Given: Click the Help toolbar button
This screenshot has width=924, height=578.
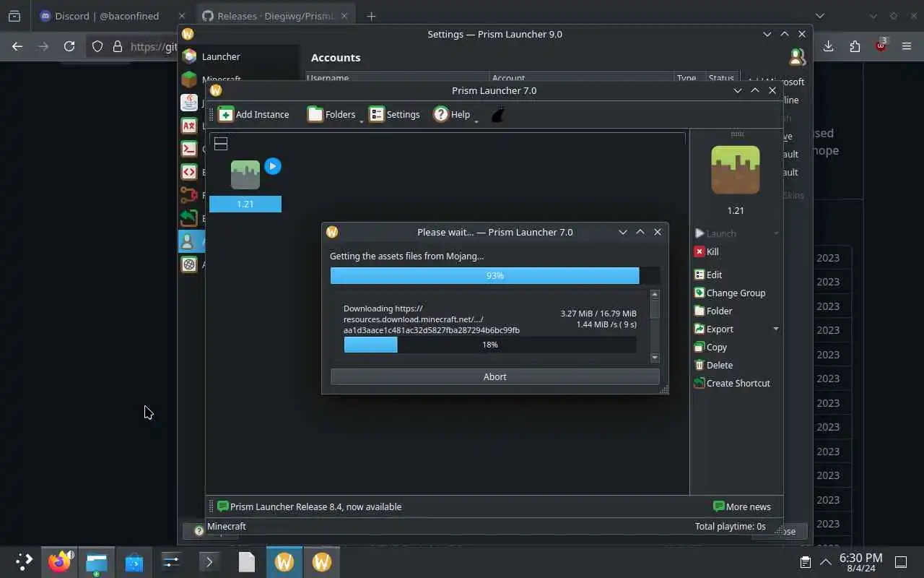Looking at the screenshot, I should click(452, 114).
